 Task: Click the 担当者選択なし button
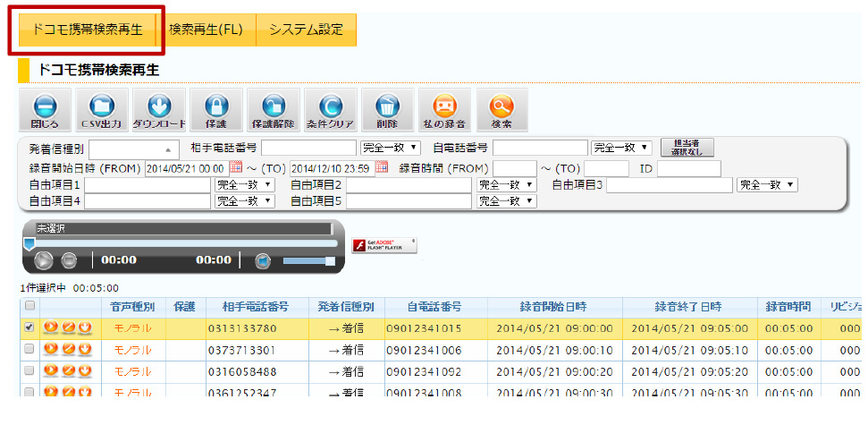coord(687,148)
